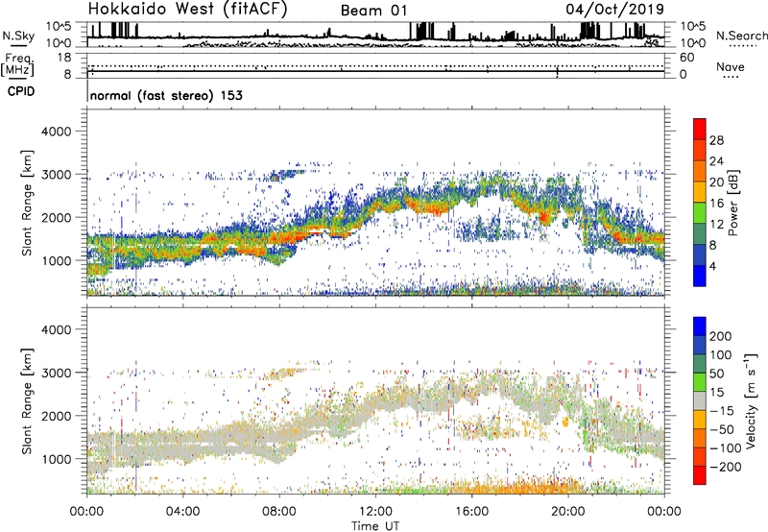Click the 20:00 time tick label

click(567, 512)
